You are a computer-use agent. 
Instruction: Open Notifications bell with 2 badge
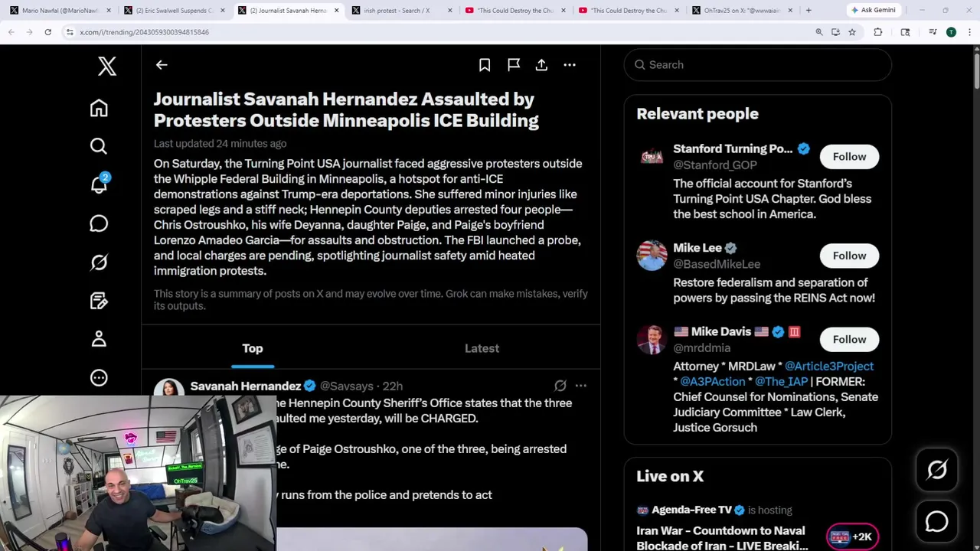point(100,184)
